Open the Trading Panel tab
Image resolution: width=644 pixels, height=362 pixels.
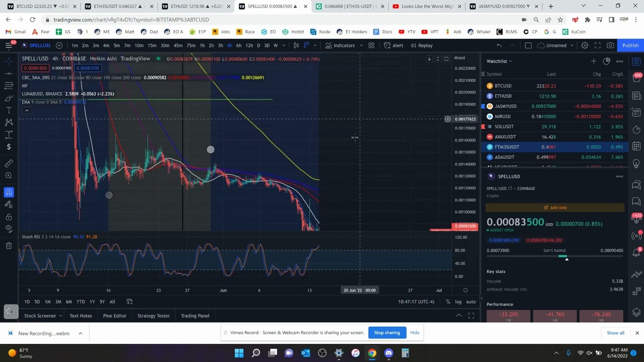point(195,316)
